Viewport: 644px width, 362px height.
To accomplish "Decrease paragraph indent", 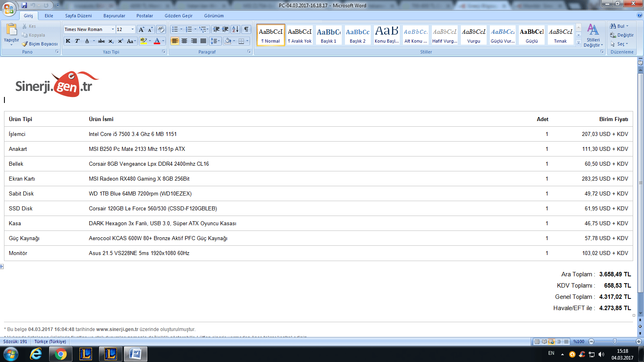I will click(x=216, y=29).
